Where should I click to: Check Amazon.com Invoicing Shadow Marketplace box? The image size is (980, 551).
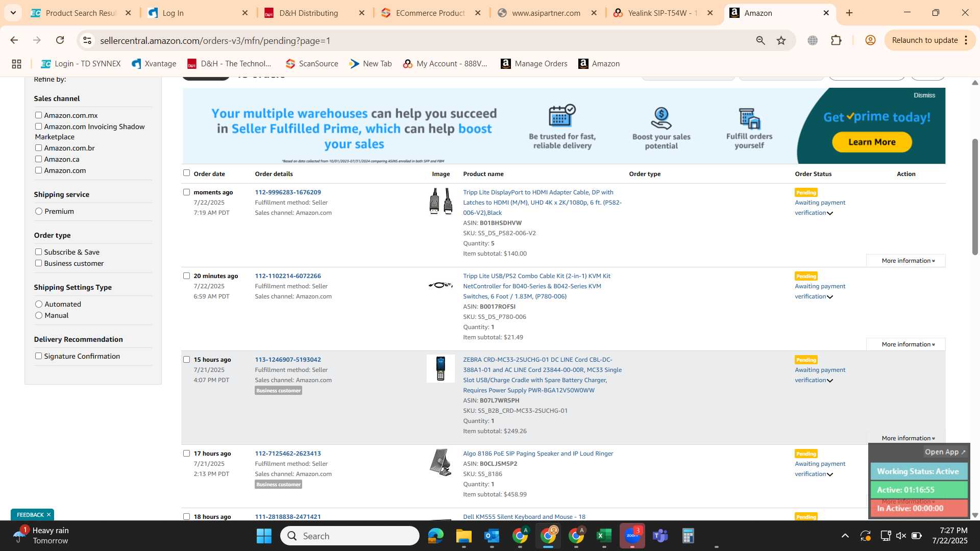tap(38, 127)
